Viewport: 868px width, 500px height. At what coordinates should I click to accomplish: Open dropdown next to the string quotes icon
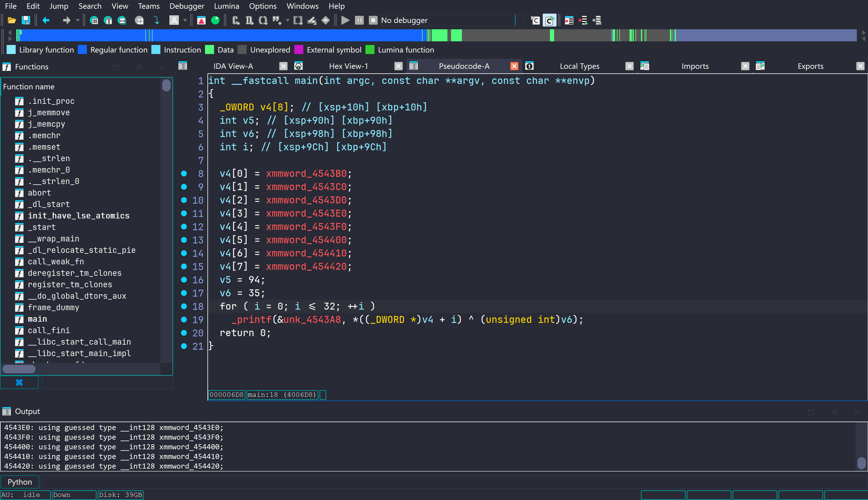[288, 21]
